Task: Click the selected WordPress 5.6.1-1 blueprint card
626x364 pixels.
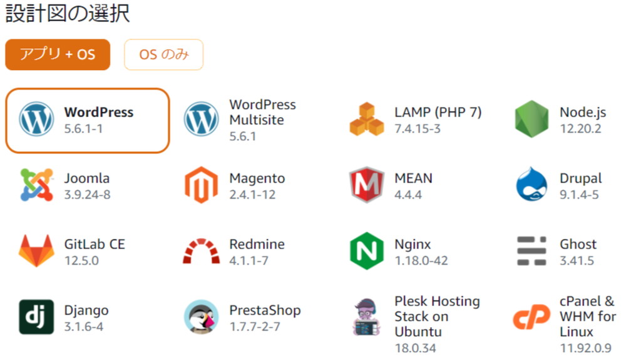Action: 88,121
